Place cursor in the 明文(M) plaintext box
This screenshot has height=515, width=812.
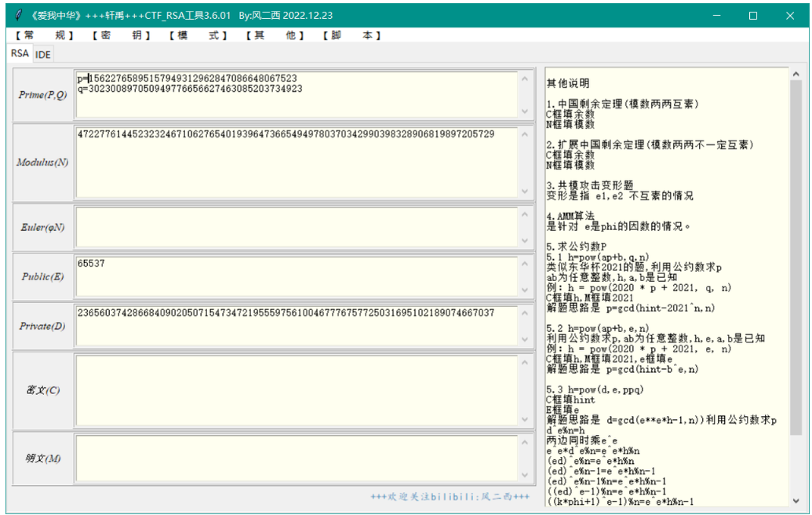297,458
